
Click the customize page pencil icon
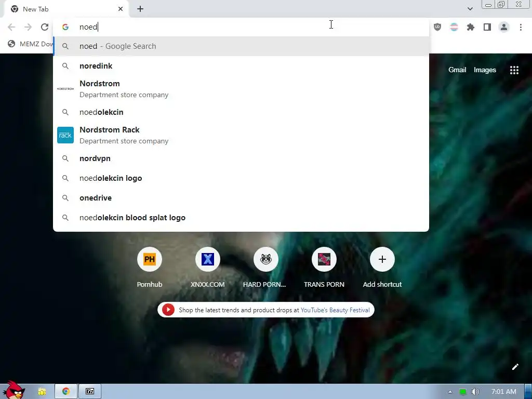(x=515, y=367)
